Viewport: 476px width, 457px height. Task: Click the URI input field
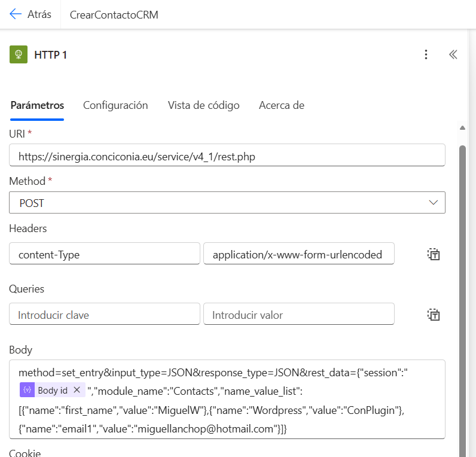click(x=227, y=156)
